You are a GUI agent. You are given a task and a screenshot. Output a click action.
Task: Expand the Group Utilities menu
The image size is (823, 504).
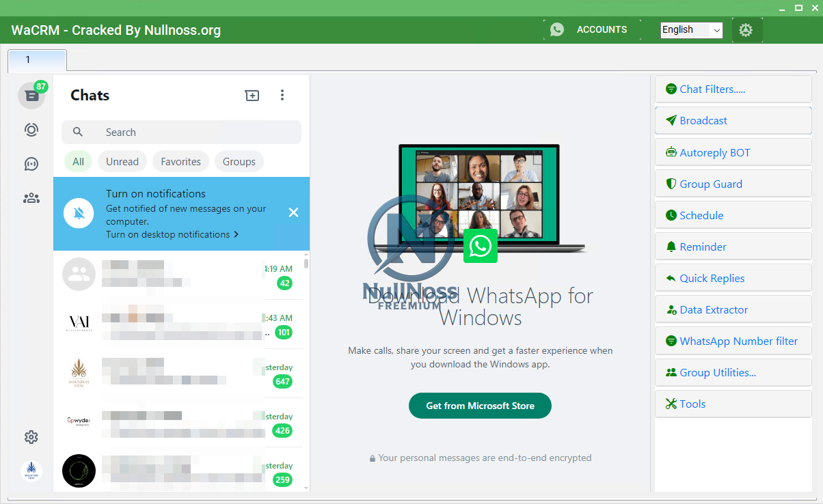733,373
